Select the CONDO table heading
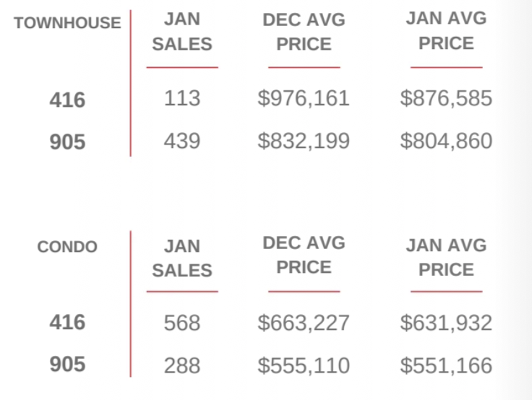Viewport: 532px width, 400px height. coord(67,247)
